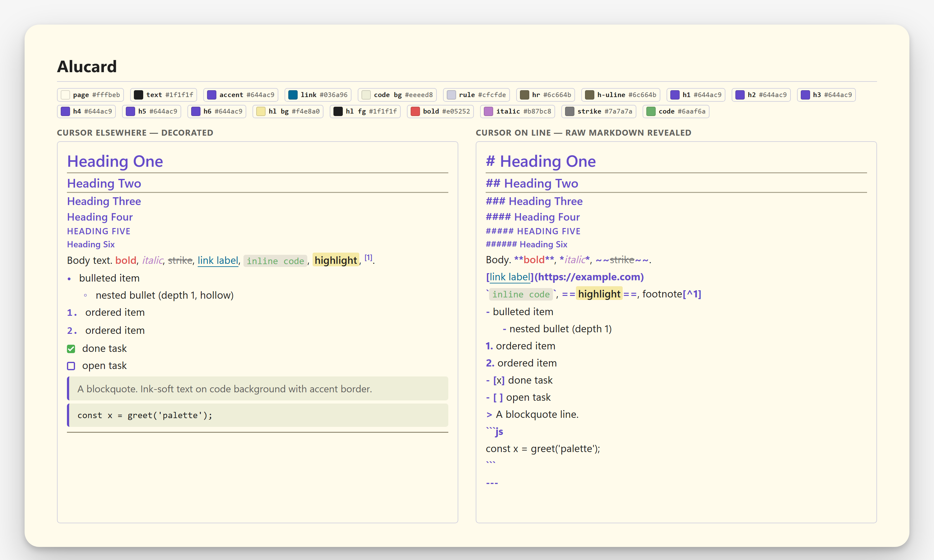Screen dimensions: 934x560
Task: Click the decorated 'Heading Three' heading
Action: pyautogui.click(x=104, y=202)
